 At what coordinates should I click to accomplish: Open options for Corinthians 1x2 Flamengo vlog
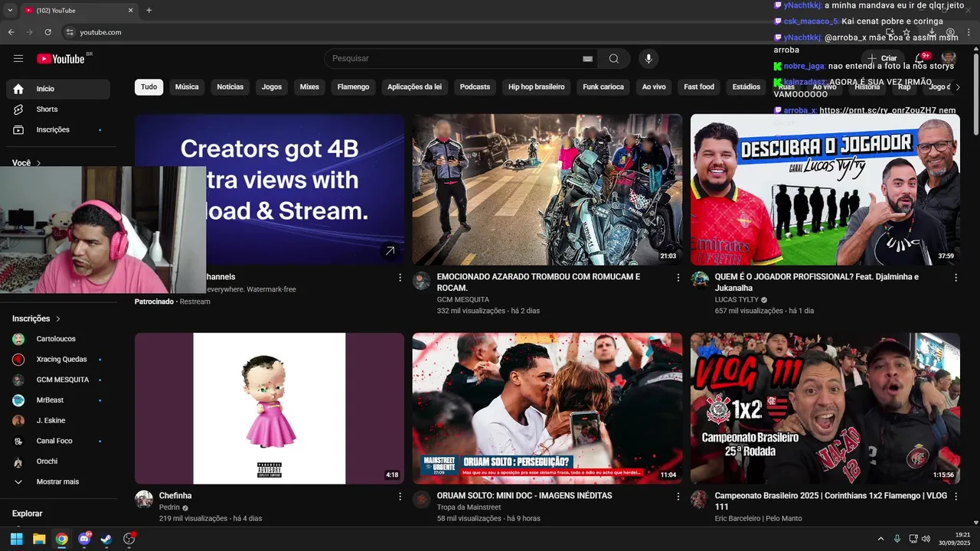[x=955, y=497]
